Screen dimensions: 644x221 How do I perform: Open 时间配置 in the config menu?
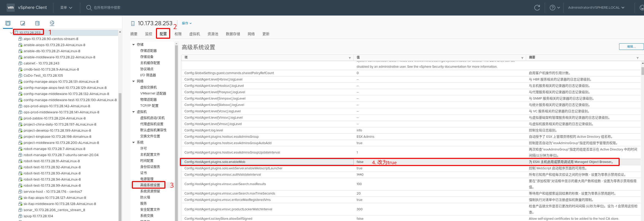(147, 161)
